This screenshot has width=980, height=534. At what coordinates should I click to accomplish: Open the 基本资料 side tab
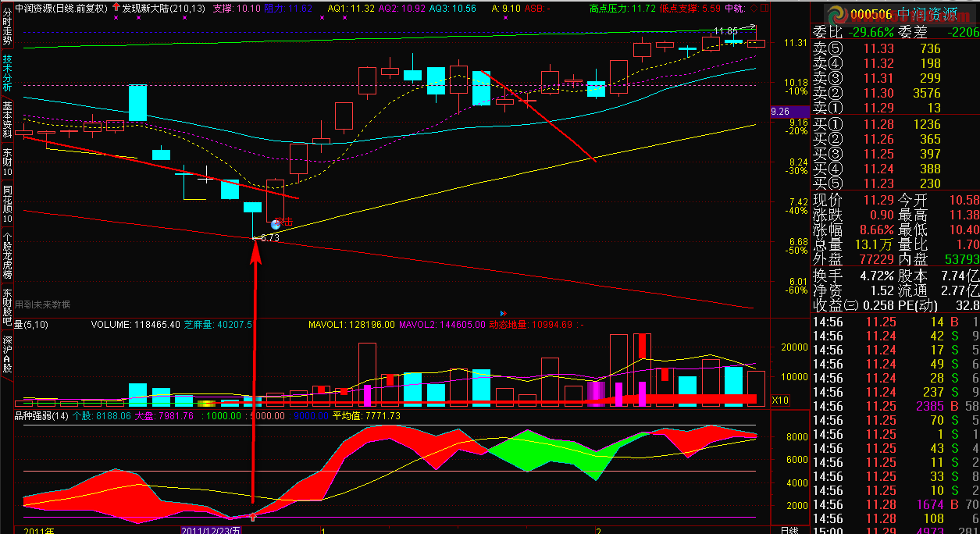7,119
